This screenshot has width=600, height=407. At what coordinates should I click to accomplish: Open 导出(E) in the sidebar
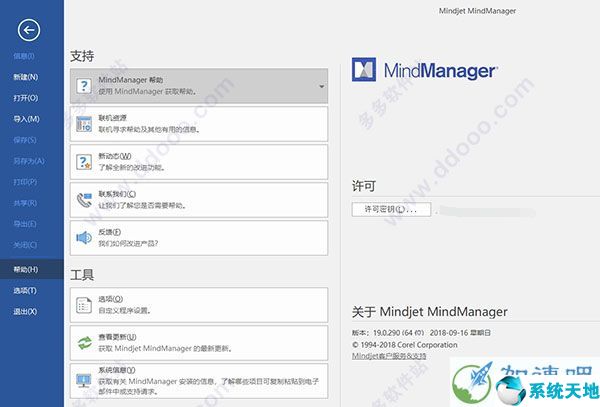click(x=25, y=224)
